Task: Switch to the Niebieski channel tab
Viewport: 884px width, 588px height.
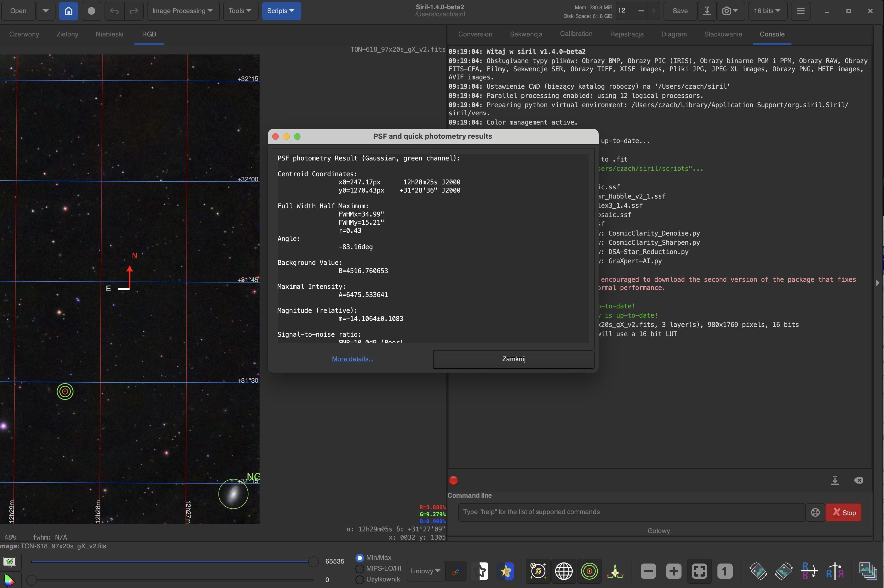Action: coord(109,34)
